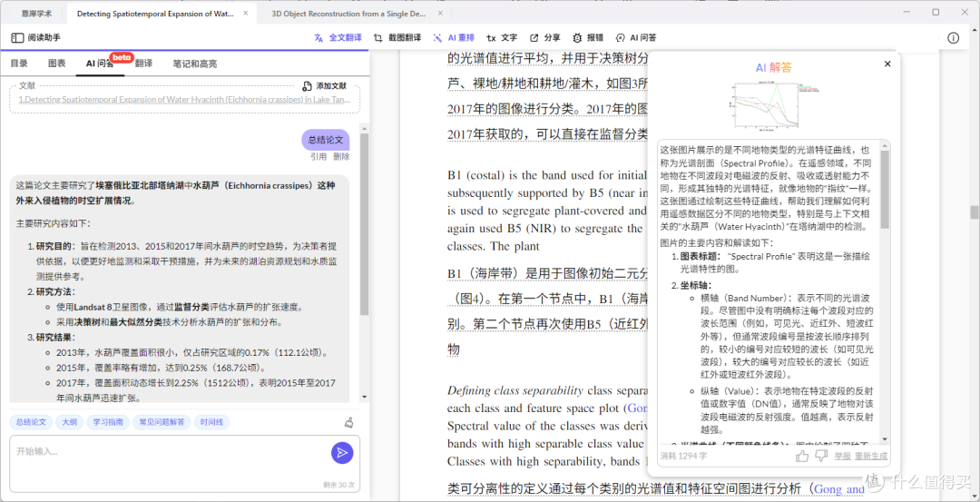Click the document vertical scrollbar thumb

click(974, 212)
